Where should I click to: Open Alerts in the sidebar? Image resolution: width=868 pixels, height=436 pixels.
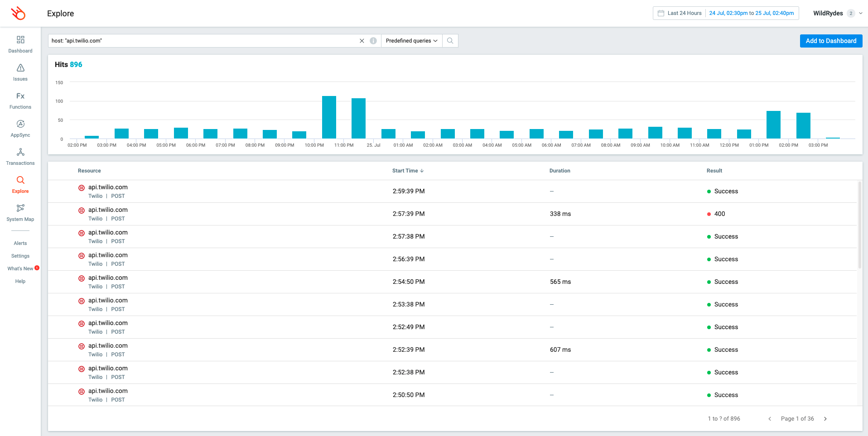click(20, 243)
